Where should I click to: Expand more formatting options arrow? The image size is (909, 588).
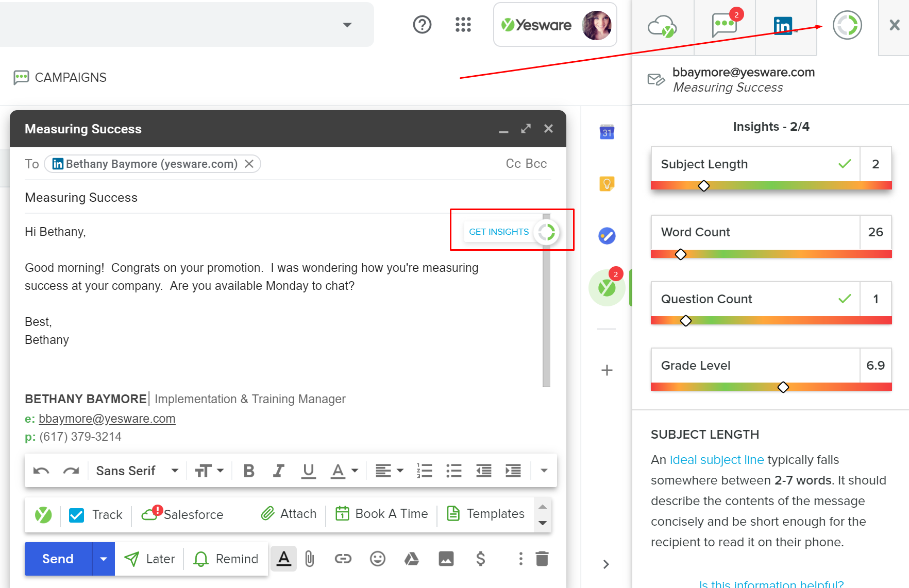[544, 471]
